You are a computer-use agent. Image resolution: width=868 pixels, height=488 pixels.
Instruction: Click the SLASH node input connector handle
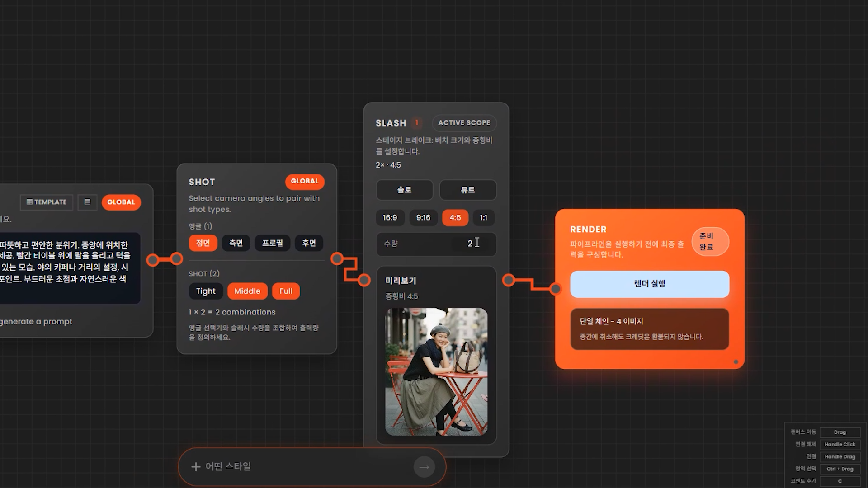coord(364,280)
